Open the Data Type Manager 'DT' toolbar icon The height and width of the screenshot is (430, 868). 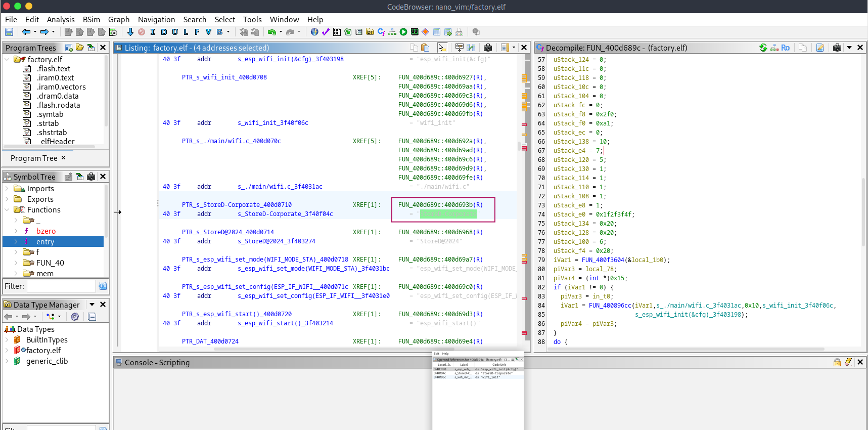[370, 32]
